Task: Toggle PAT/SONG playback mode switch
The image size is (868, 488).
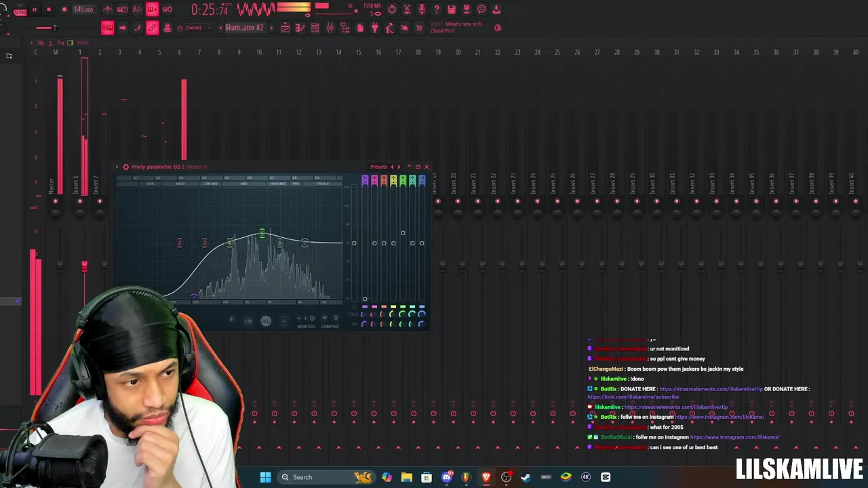Action: 20,10
